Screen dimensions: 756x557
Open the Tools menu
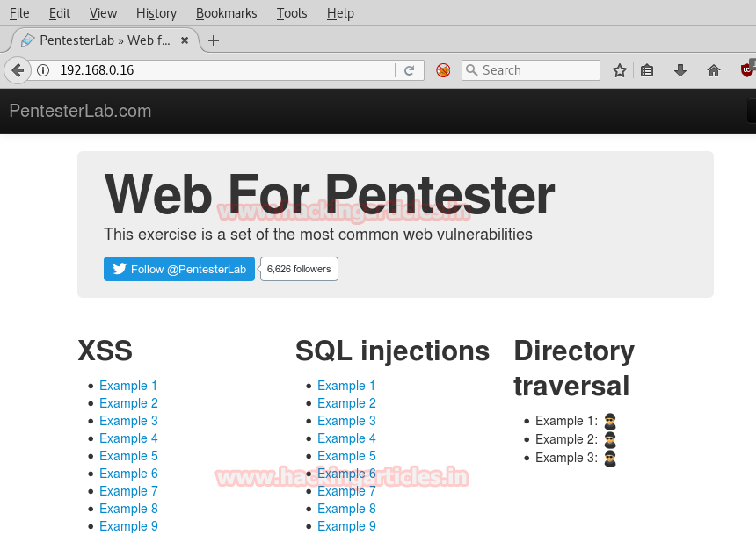pyautogui.click(x=292, y=13)
